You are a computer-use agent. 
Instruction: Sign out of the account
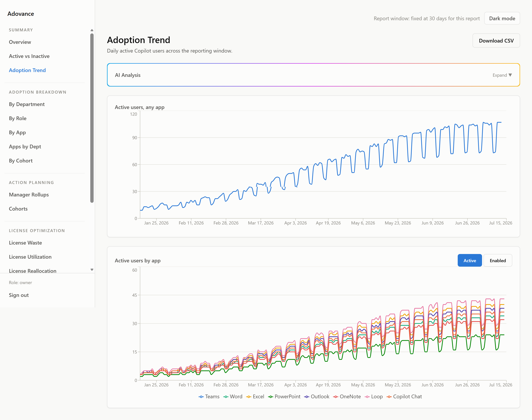(x=19, y=295)
